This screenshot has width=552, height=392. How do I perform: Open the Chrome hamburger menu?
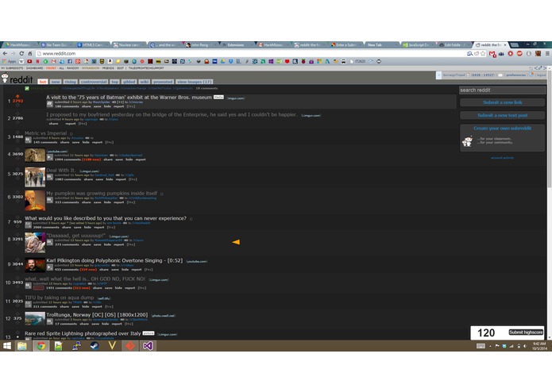pos(547,53)
